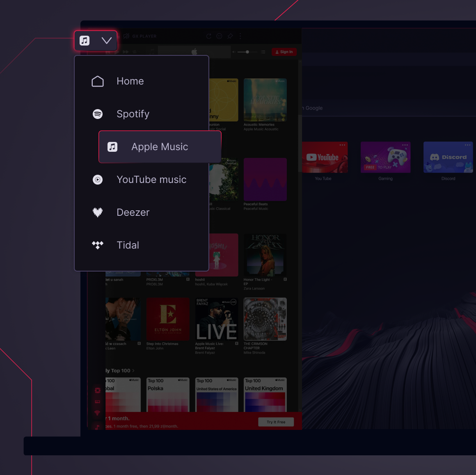476x475 pixels.
Task: Click the Sign In button
Action: 284,52
